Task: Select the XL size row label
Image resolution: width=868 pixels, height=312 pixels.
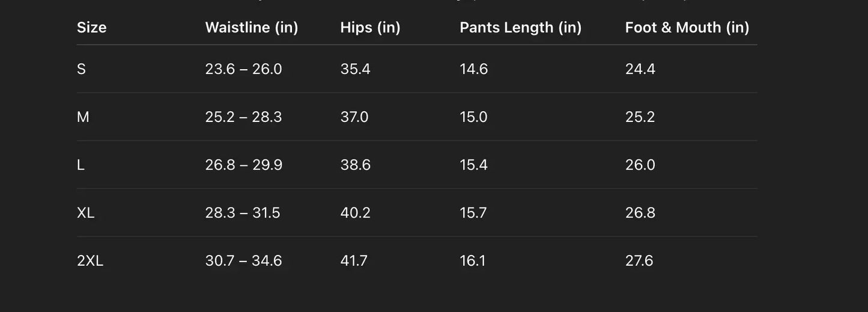Action: [85, 213]
